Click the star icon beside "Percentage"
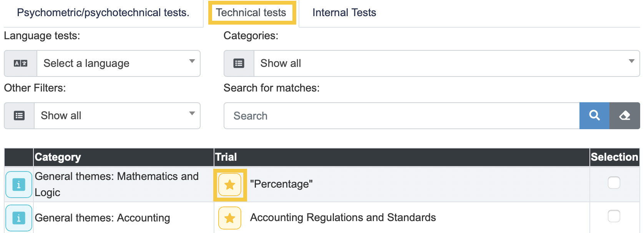644x233 pixels. [230, 185]
